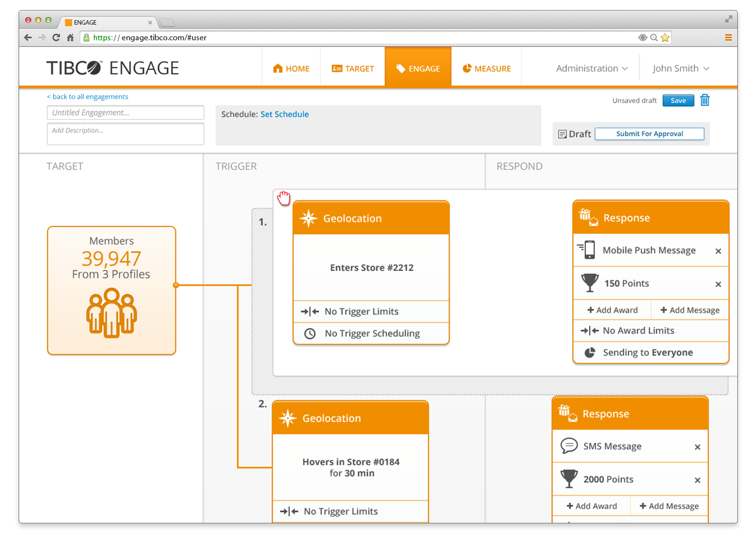
Task: Click the first Geolocation card header
Action: tap(371, 218)
